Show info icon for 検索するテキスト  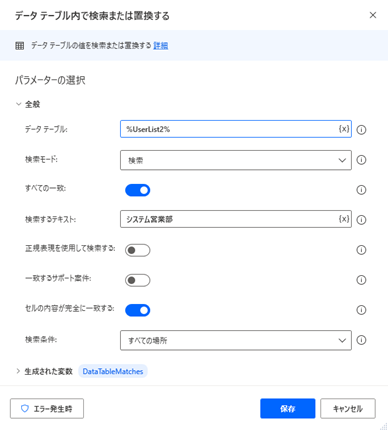361,220
